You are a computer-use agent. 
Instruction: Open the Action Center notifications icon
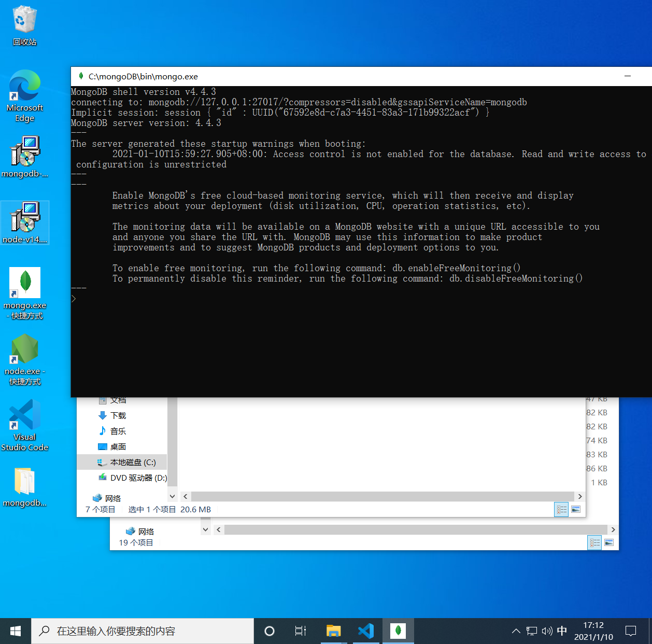631,631
